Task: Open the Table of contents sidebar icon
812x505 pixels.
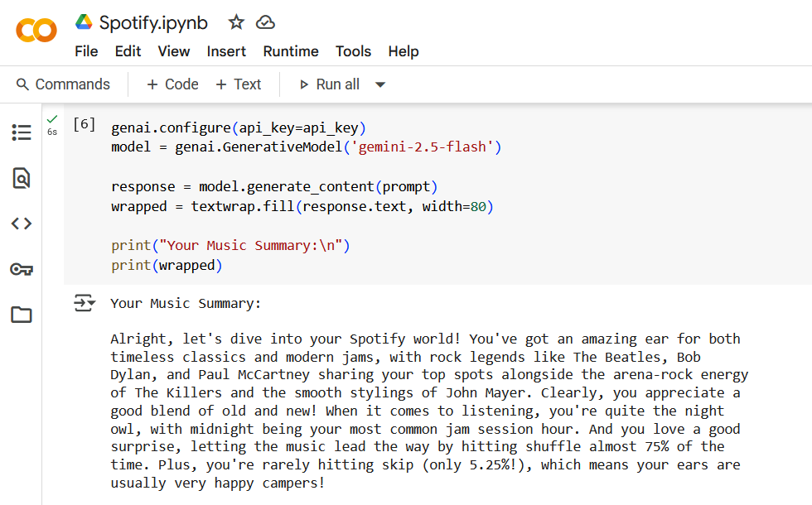Action: pos(22,132)
